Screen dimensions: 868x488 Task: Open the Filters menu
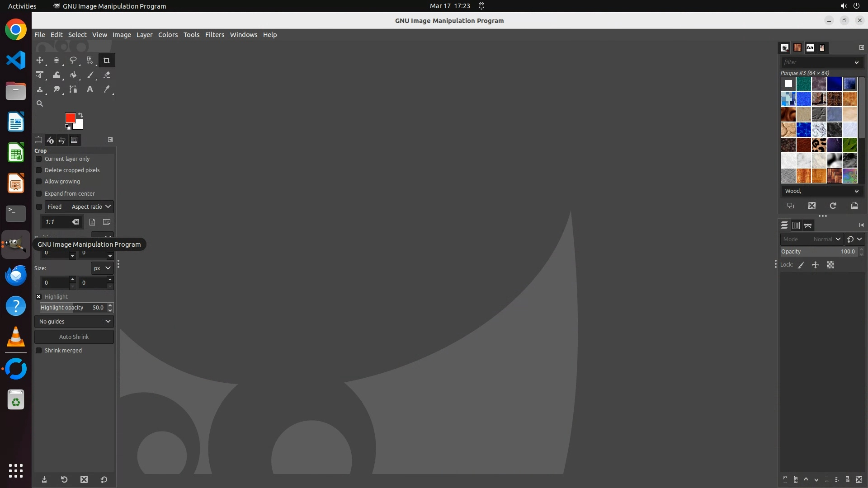click(214, 35)
